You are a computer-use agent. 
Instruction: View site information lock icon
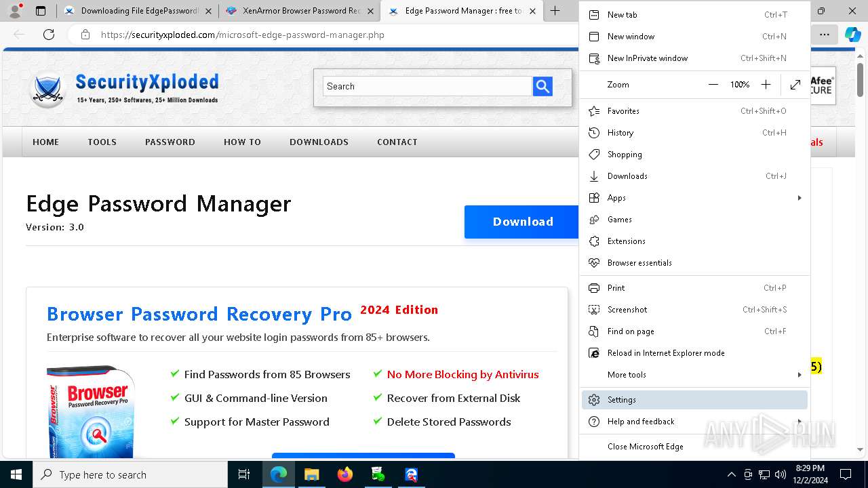tap(85, 35)
